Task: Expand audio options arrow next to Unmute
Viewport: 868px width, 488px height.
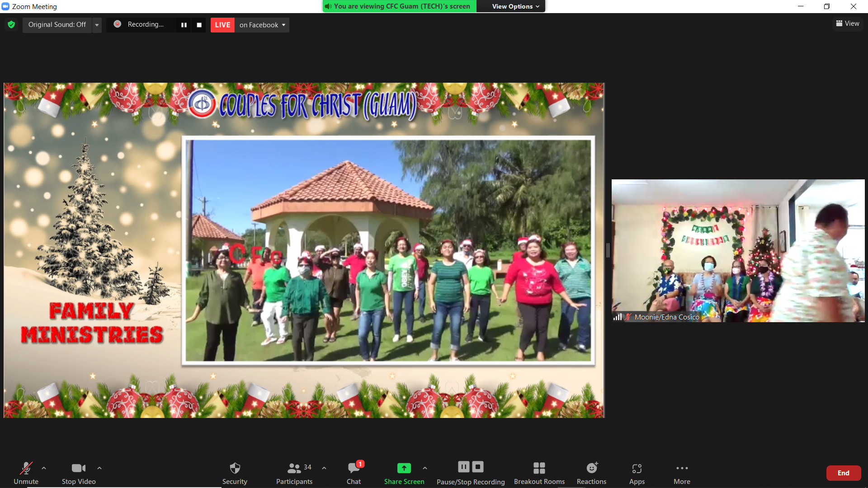Action: (44, 468)
